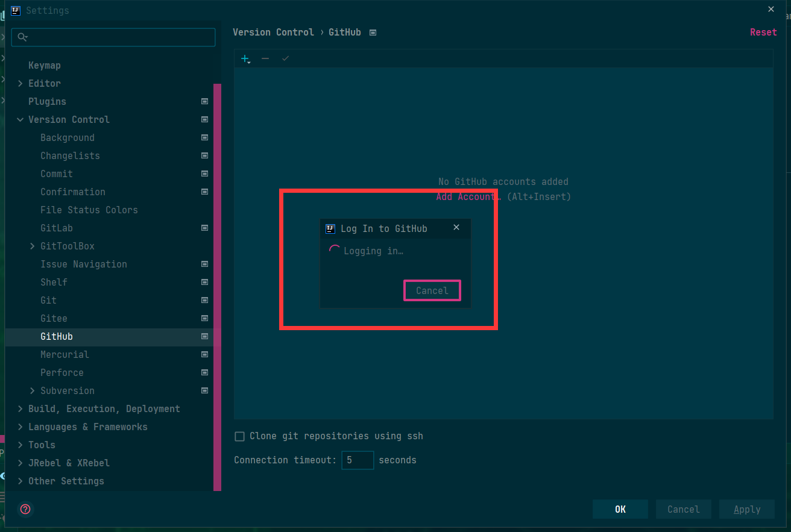Enable Clone git repositories using ssh
791x532 pixels.
pos(239,436)
